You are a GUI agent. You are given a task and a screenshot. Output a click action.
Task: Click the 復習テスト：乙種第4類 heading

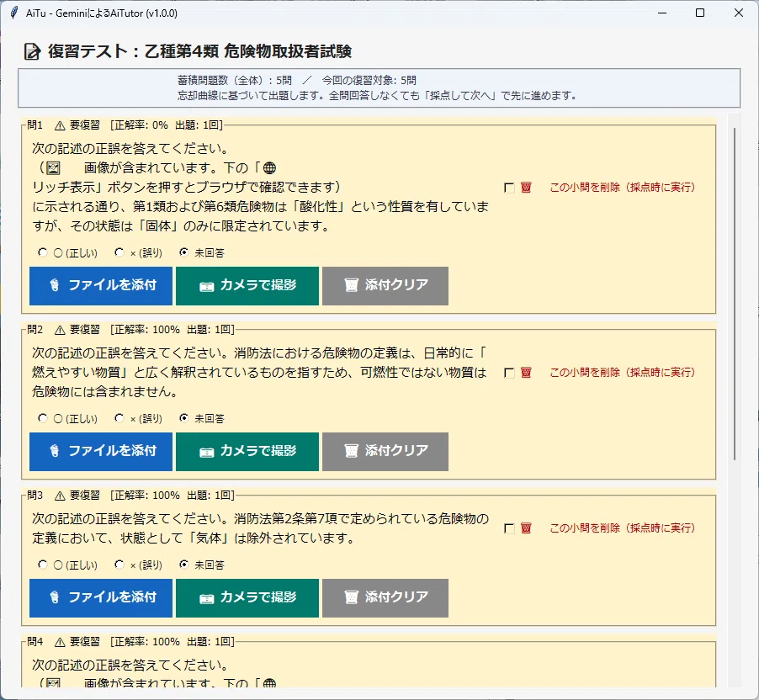click(x=199, y=51)
